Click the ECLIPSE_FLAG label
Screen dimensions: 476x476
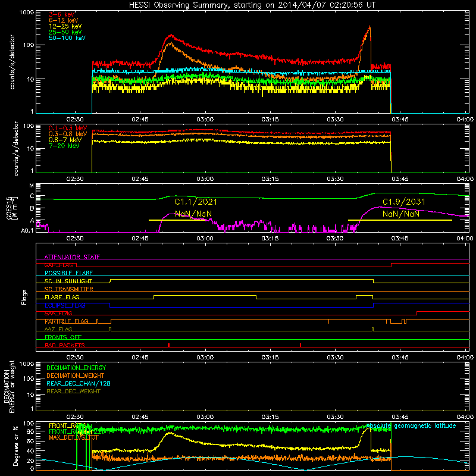[x=65, y=305]
